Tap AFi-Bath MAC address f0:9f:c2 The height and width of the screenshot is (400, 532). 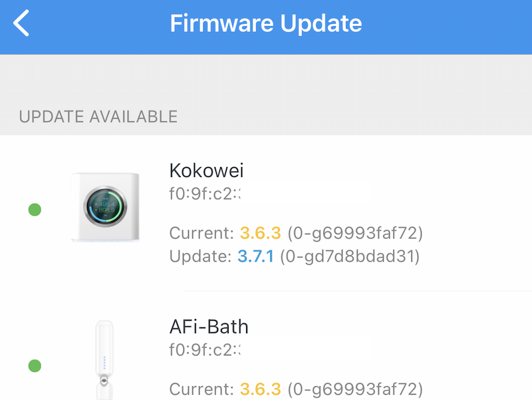tap(205, 349)
